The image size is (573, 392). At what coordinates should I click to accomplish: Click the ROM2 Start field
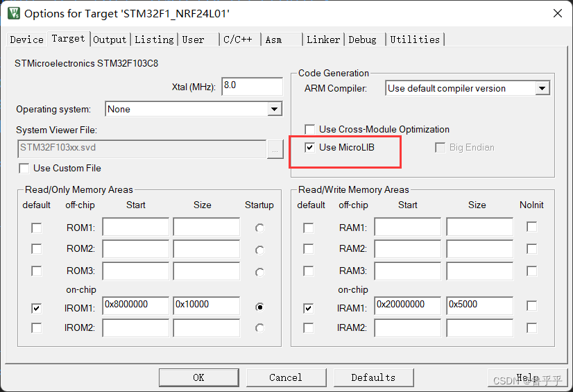(x=135, y=249)
